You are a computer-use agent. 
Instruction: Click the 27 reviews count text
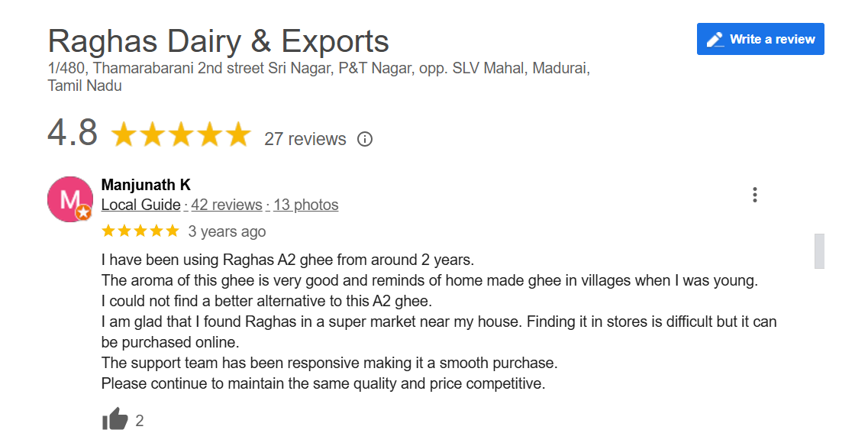pyautogui.click(x=305, y=139)
